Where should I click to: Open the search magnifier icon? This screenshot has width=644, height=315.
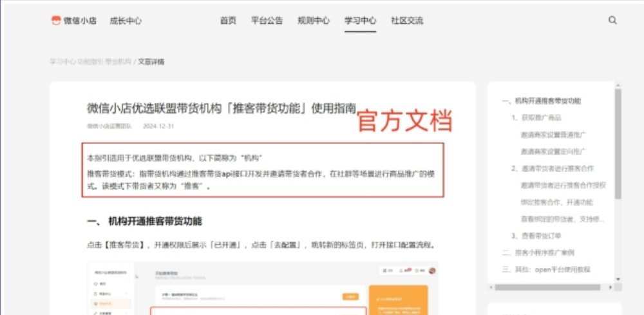612,20
